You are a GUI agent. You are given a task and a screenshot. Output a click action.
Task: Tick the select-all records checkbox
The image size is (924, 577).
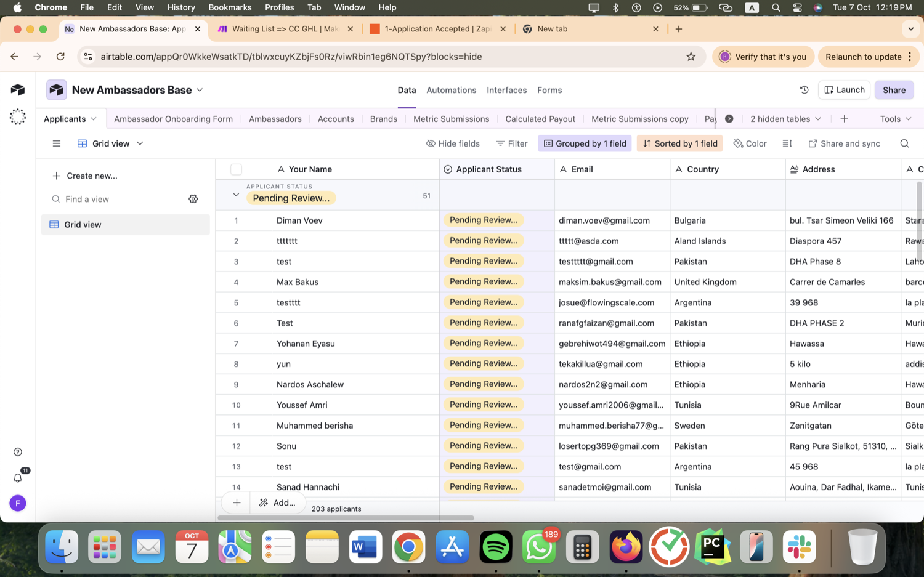[236, 169]
